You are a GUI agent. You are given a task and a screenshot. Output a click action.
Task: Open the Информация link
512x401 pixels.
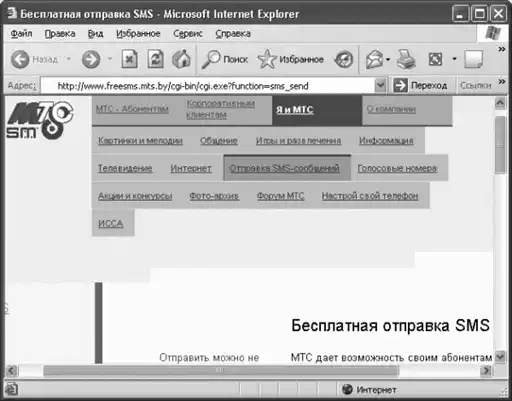(386, 141)
